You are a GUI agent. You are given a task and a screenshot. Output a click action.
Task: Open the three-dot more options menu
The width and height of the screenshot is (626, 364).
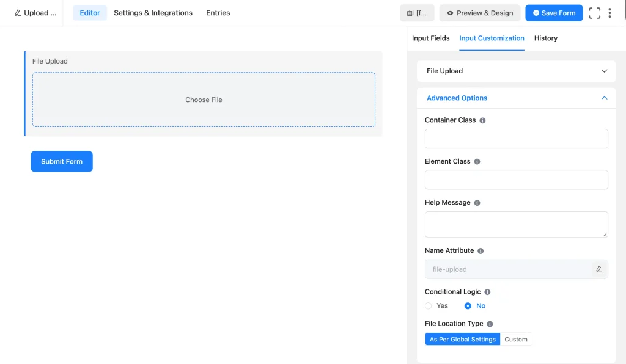pyautogui.click(x=609, y=13)
